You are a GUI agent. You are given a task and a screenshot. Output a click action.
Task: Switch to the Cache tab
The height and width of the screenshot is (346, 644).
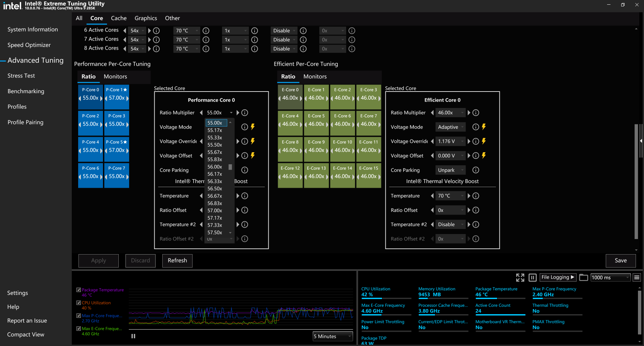coord(119,18)
